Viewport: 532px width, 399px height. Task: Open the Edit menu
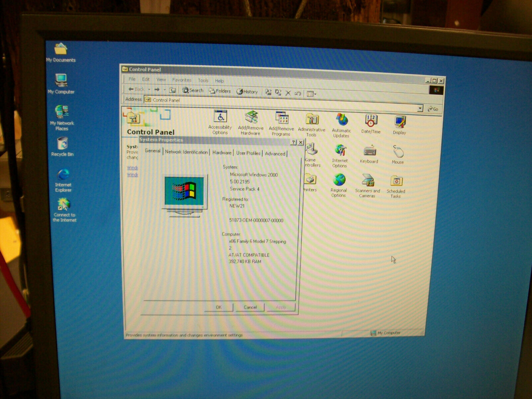tap(146, 79)
